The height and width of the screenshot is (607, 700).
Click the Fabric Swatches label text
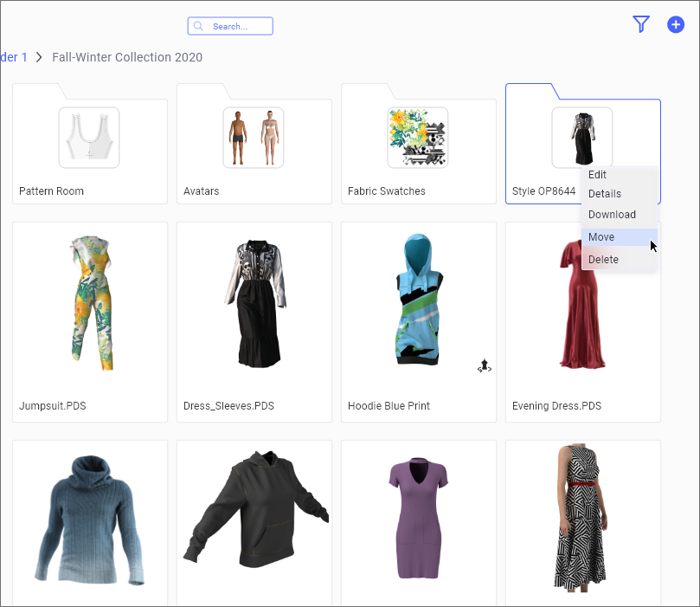(387, 191)
